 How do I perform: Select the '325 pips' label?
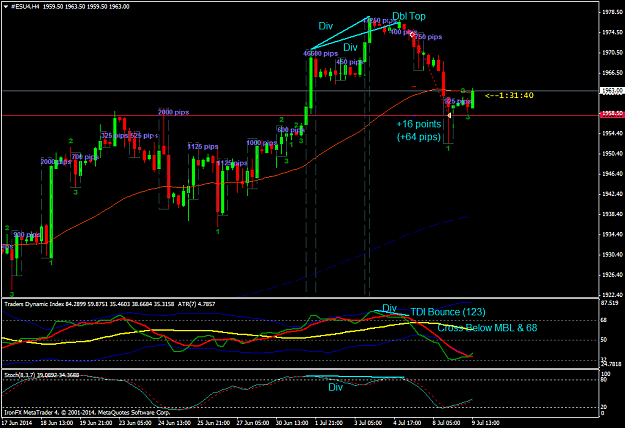tap(114, 135)
